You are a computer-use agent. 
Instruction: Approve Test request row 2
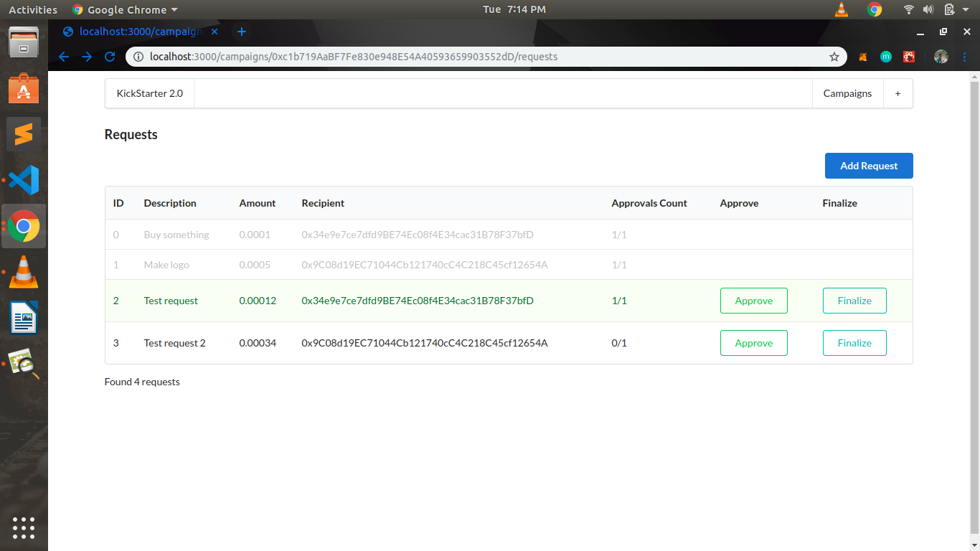tap(753, 301)
